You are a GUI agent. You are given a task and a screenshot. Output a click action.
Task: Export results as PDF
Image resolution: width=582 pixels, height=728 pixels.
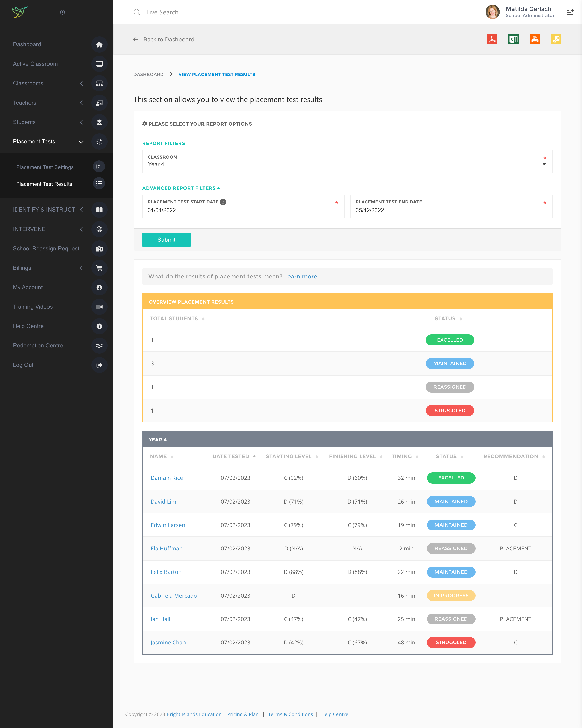point(492,39)
